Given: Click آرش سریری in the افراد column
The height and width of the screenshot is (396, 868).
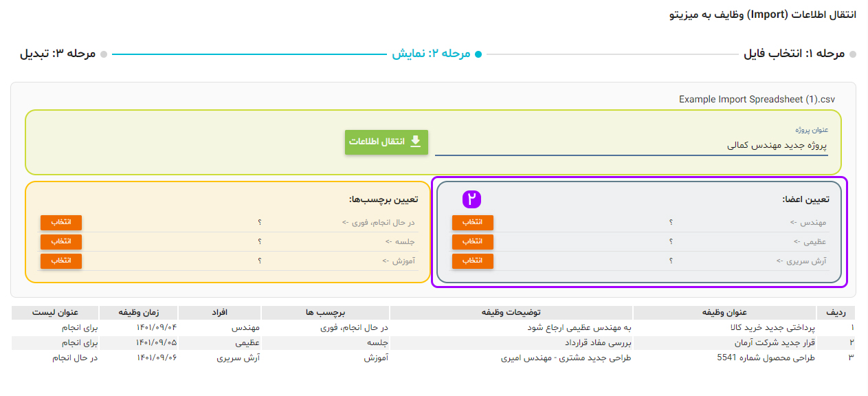Looking at the screenshot, I should pos(238,357).
